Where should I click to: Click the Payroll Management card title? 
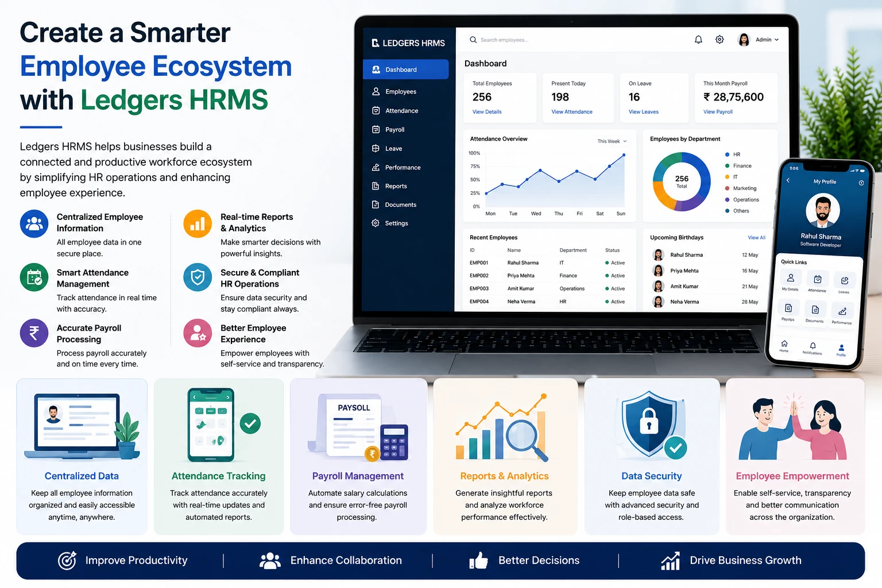358,476
